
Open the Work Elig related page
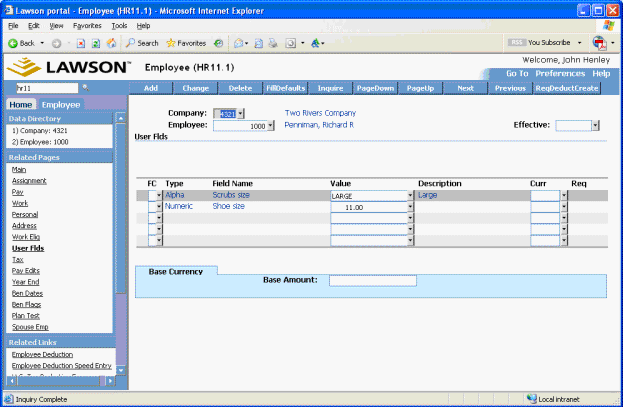(26, 237)
